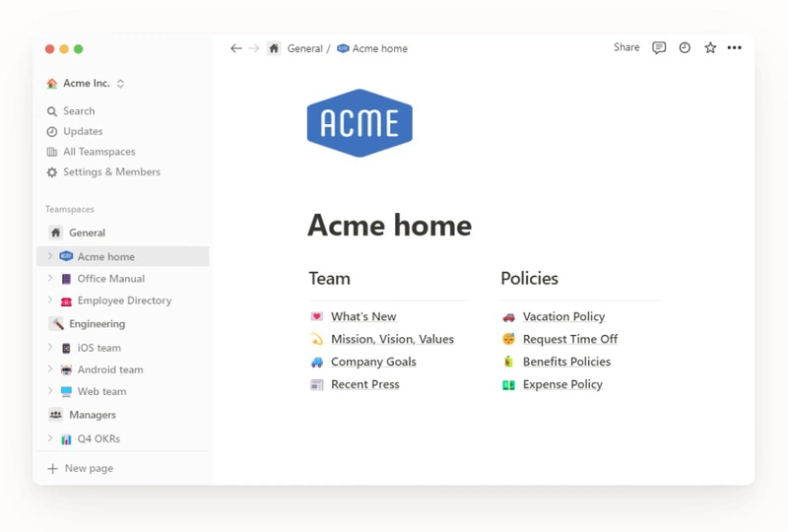
Task: Expand the Acme home page tree
Action: click(50, 256)
